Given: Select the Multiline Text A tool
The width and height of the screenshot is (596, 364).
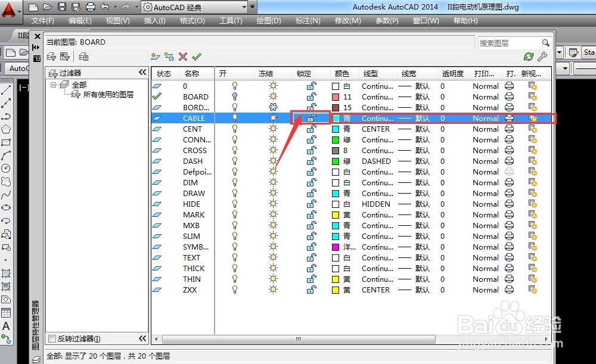Looking at the screenshot, I should tap(6, 326).
